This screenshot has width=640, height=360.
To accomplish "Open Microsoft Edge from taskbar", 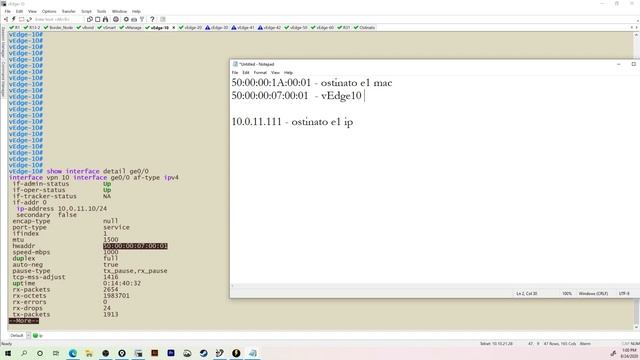I will coord(73,353).
